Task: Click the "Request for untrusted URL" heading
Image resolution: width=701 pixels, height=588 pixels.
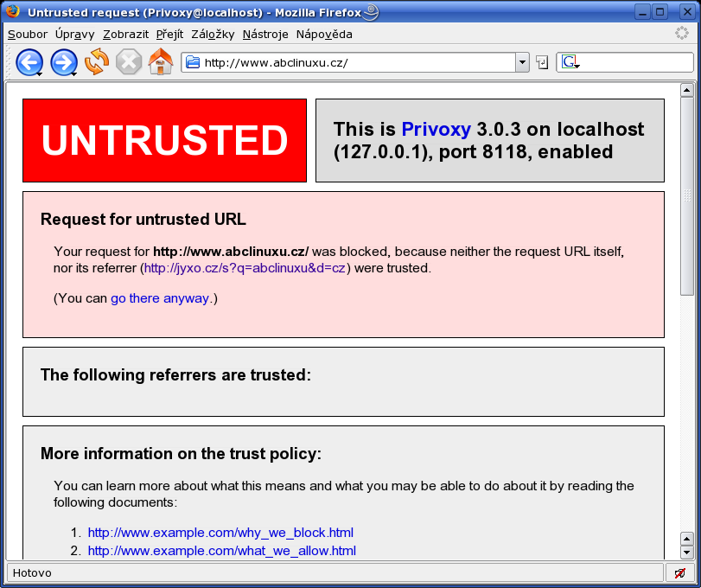Action: point(143,220)
